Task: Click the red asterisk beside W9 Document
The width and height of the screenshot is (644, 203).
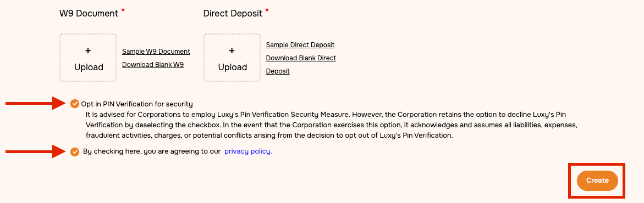Action: click(x=123, y=10)
